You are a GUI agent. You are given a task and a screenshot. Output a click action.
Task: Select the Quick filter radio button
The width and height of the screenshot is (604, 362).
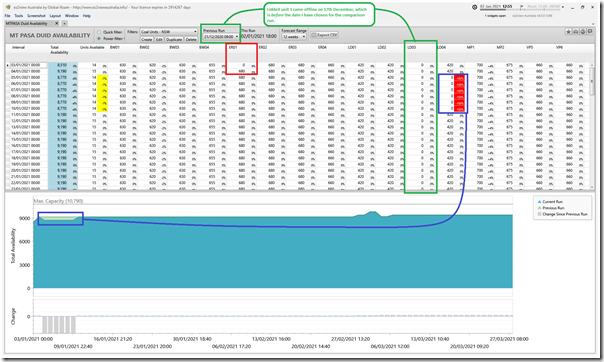[x=99, y=32]
